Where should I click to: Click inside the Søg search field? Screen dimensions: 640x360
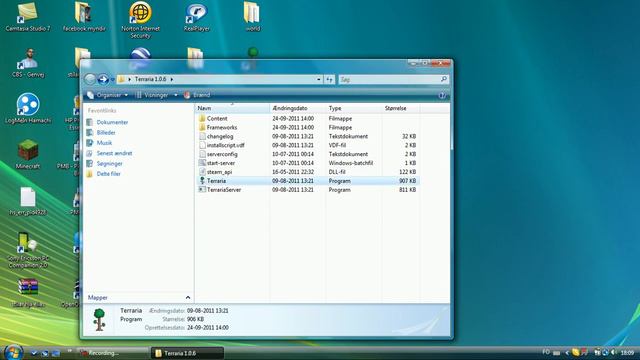[x=389, y=79]
